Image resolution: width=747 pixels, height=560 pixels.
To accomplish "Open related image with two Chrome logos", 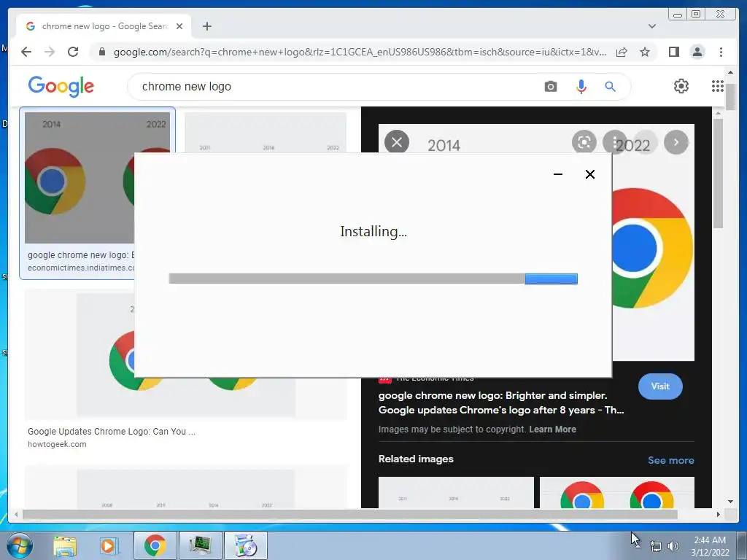I will click(617, 492).
